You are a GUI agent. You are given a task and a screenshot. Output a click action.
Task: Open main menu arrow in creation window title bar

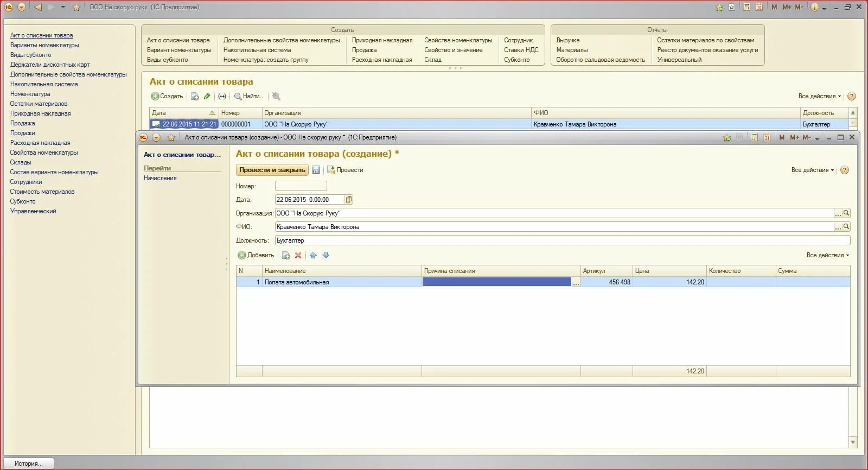coord(156,137)
